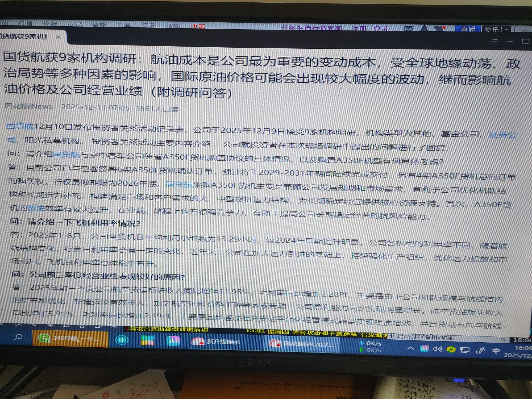Click the taskbar search magnifier icon
Screen dimensions: 532x399
coord(18,337)
